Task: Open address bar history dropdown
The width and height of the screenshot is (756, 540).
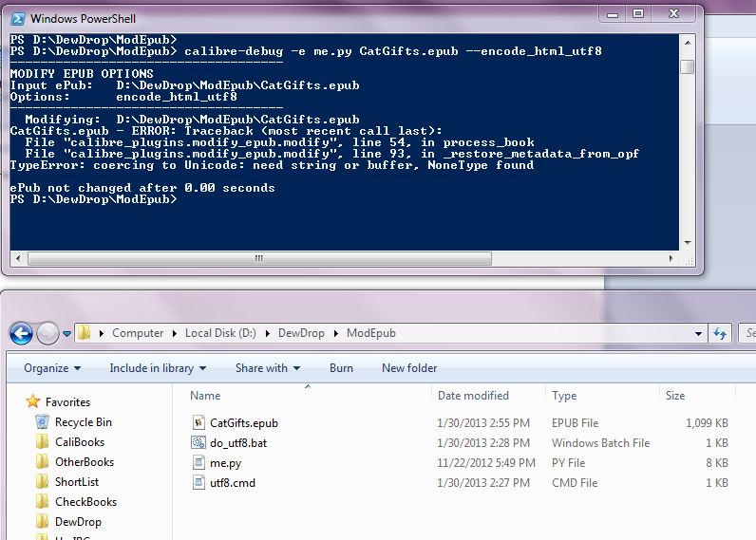Action: [698, 333]
